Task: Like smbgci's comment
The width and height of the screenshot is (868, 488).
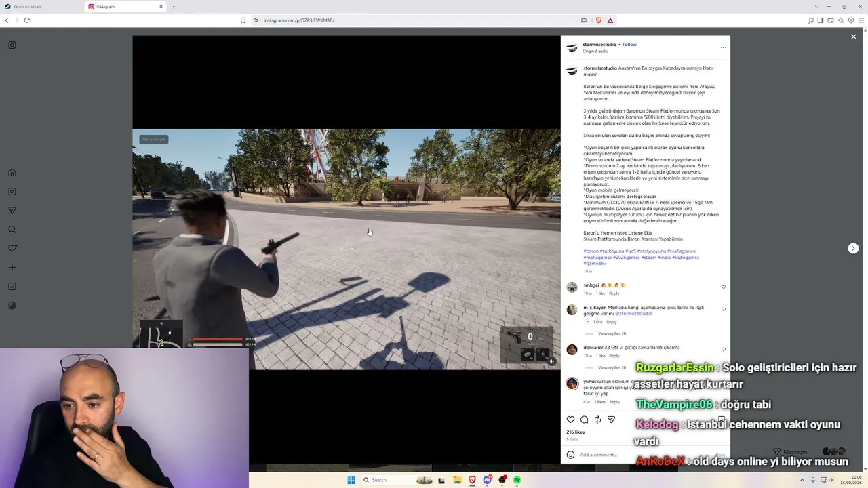Action: click(x=724, y=287)
